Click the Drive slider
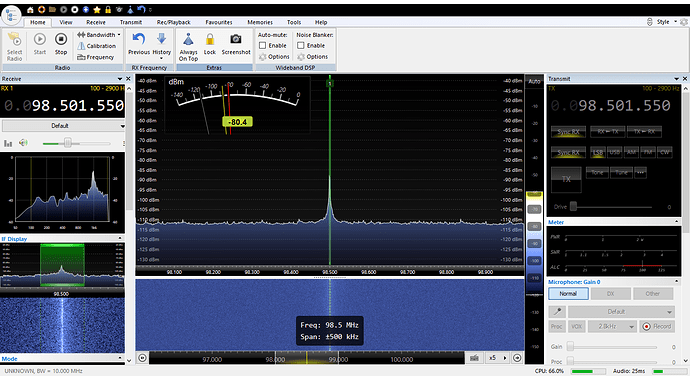 coord(611,206)
